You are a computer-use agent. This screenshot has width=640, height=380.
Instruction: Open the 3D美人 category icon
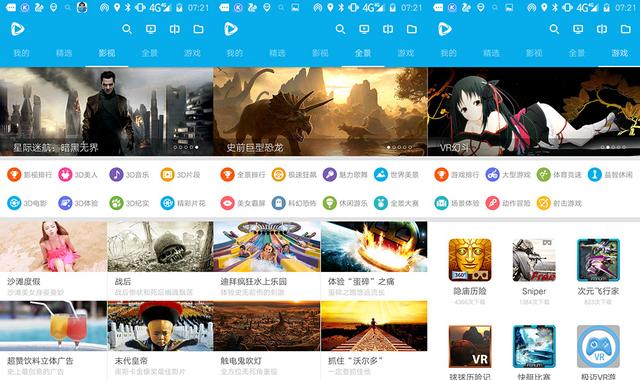point(65,175)
